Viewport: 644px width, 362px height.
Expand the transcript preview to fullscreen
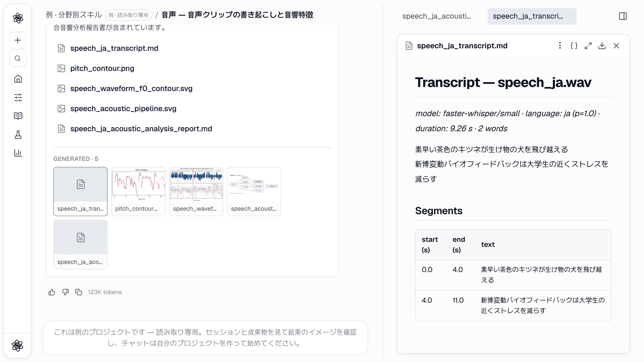[588, 46]
